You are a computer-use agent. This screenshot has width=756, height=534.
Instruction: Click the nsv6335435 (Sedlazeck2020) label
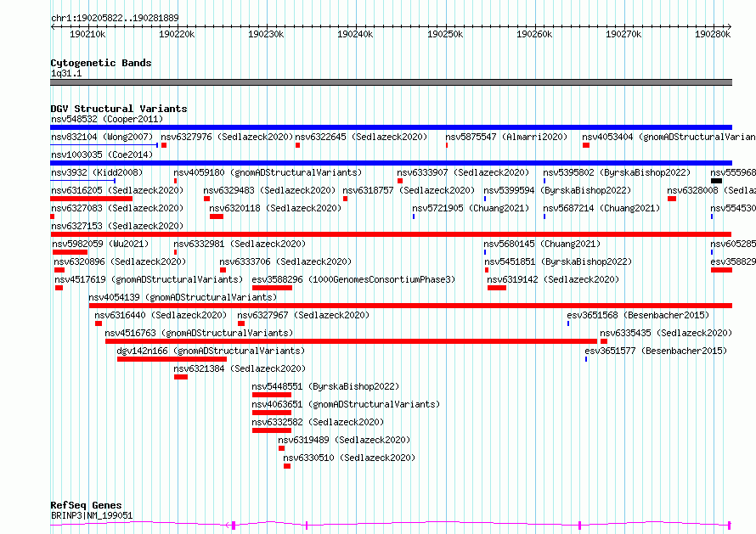click(666, 333)
